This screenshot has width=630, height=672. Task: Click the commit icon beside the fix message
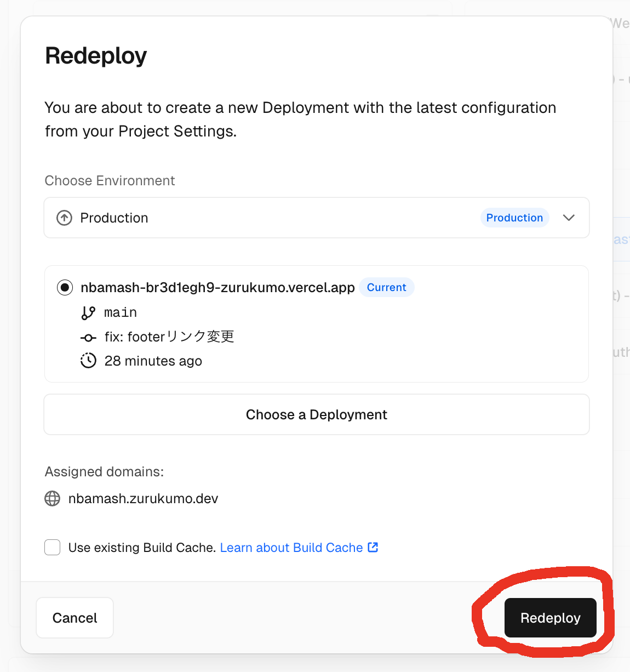click(x=88, y=338)
